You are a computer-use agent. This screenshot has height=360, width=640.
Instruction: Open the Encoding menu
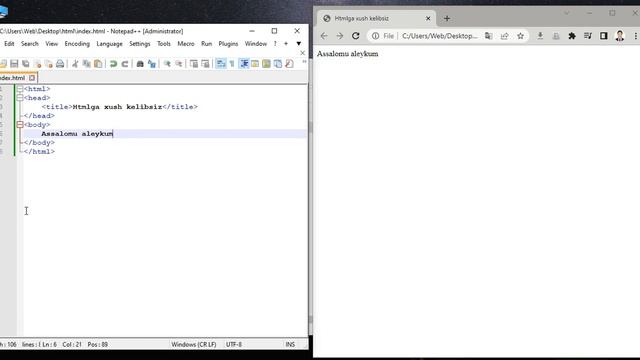click(77, 44)
